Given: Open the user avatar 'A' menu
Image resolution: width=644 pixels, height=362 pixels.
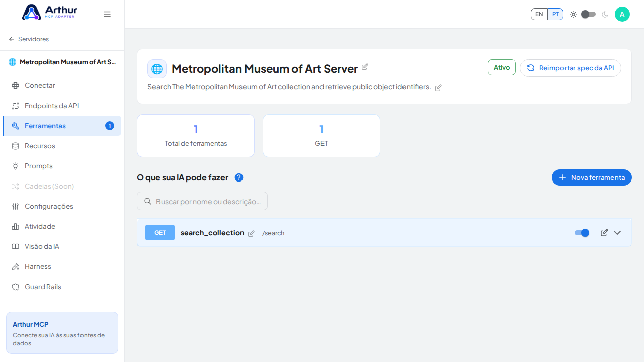Looking at the screenshot, I should pyautogui.click(x=622, y=14).
